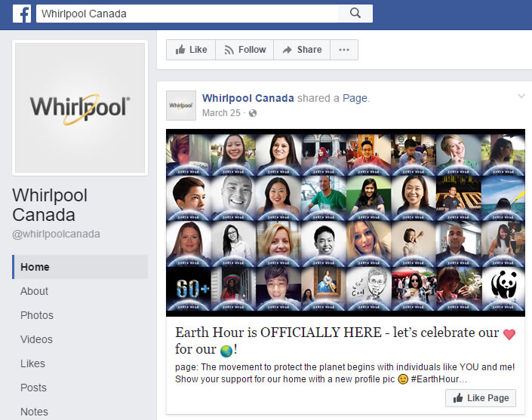Click the search magnifier button

click(x=355, y=14)
